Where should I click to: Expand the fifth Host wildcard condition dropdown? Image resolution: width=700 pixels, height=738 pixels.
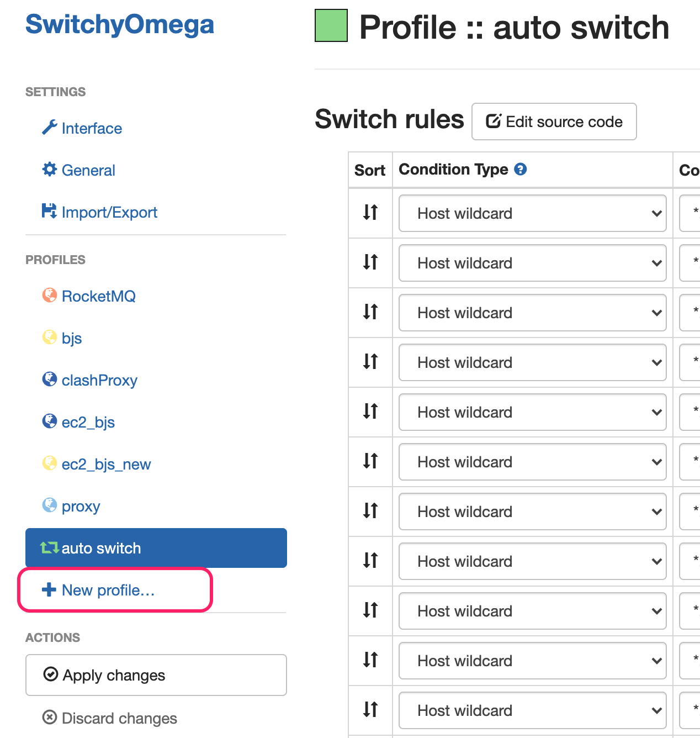533,412
